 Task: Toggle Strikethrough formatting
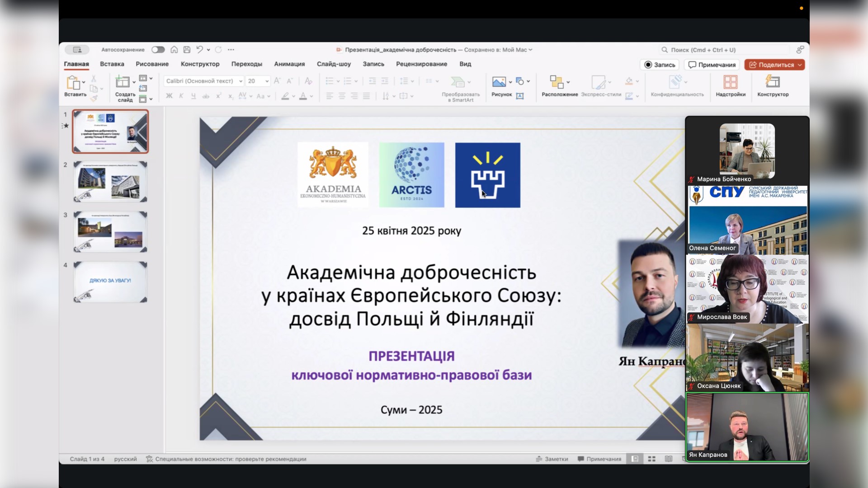tap(206, 96)
